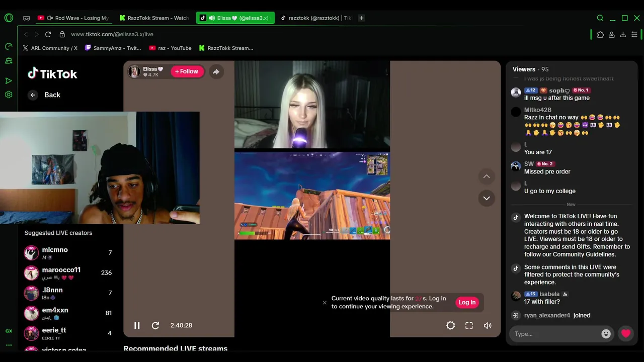Open SammyAmz Twitch bookmark
This screenshot has width=644, height=362.
(113, 48)
